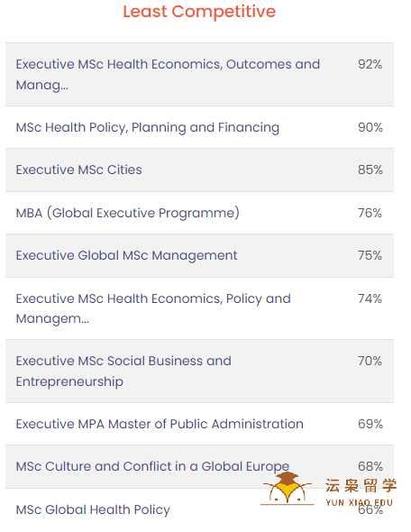
Task: Click the 90% acceptance rate value
Action: pos(370,127)
